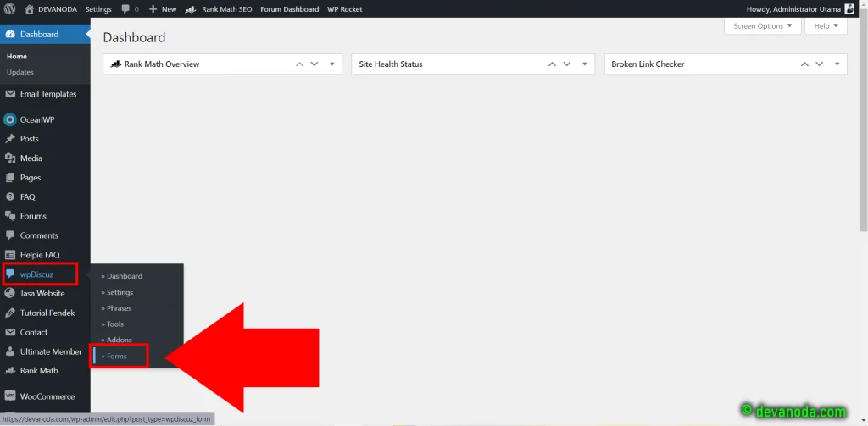Click the Jasa Website globe icon
The height and width of the screenshot is (426, 868).
coord(10,294)
